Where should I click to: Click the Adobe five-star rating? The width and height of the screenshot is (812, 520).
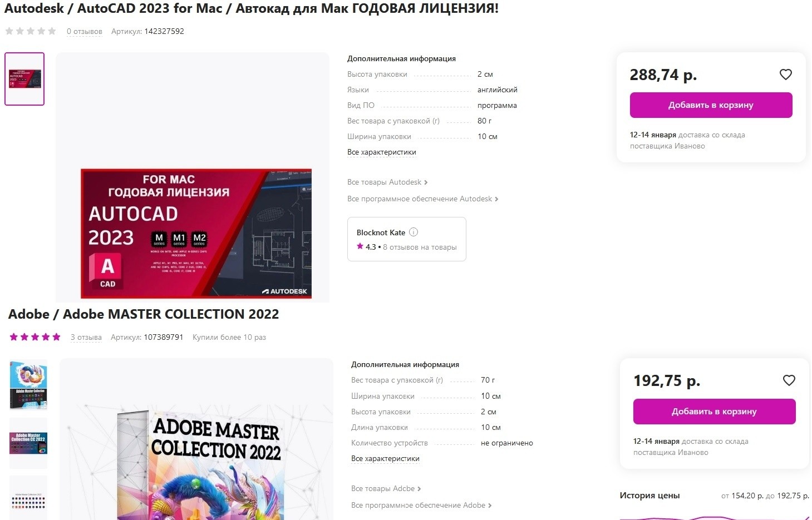35,337
